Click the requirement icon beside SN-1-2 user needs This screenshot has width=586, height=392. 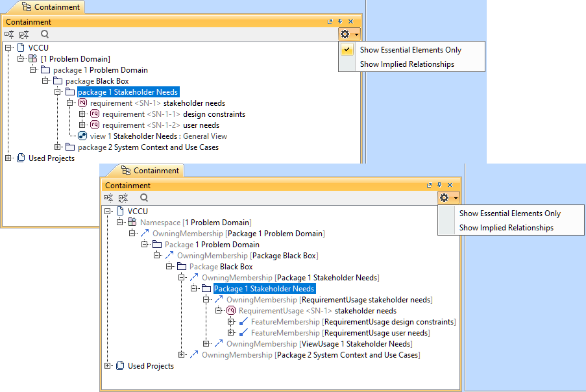(x=95, y=125)
